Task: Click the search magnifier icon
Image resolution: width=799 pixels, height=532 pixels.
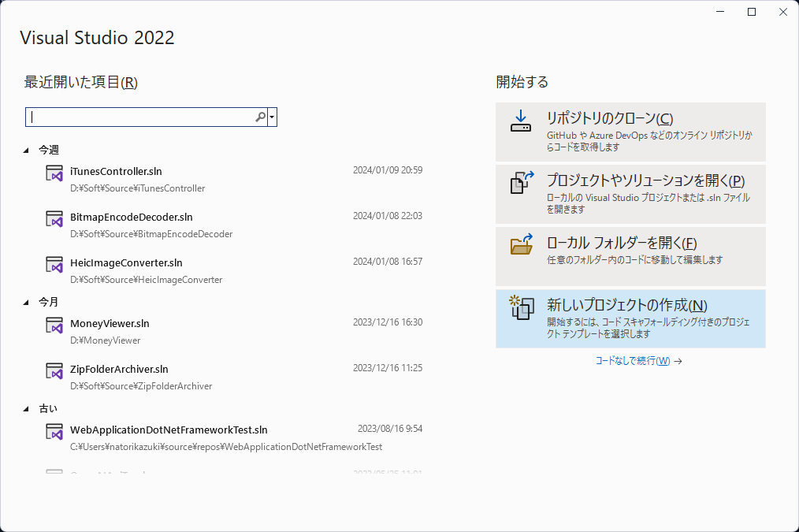Action: click(x=260, y=117)
